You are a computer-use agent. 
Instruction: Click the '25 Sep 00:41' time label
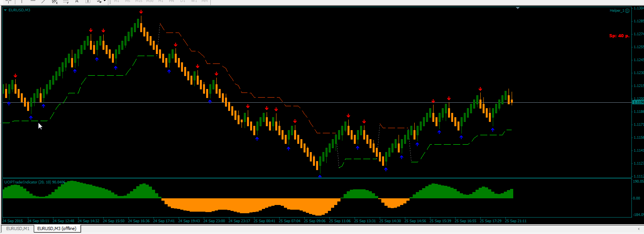coord(264,221)
